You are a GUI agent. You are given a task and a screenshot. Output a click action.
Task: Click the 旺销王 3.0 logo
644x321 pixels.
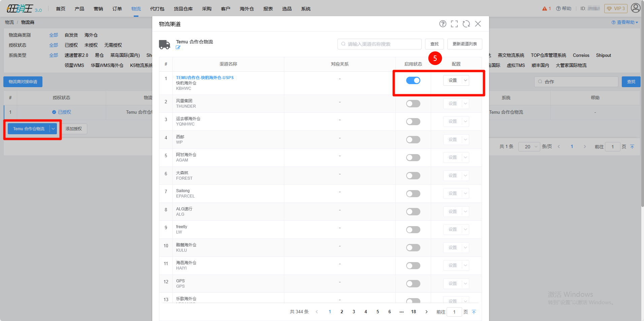click(x=24, y=8)
